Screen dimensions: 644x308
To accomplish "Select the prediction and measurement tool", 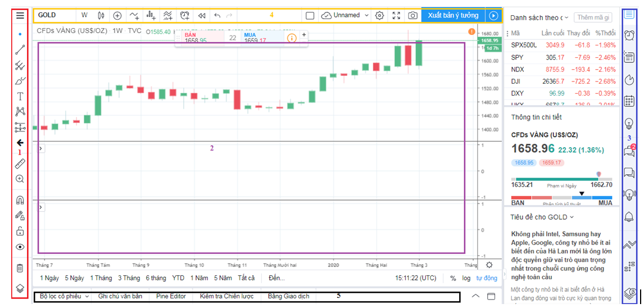I will pyautogui.click(x=20, y=128).
